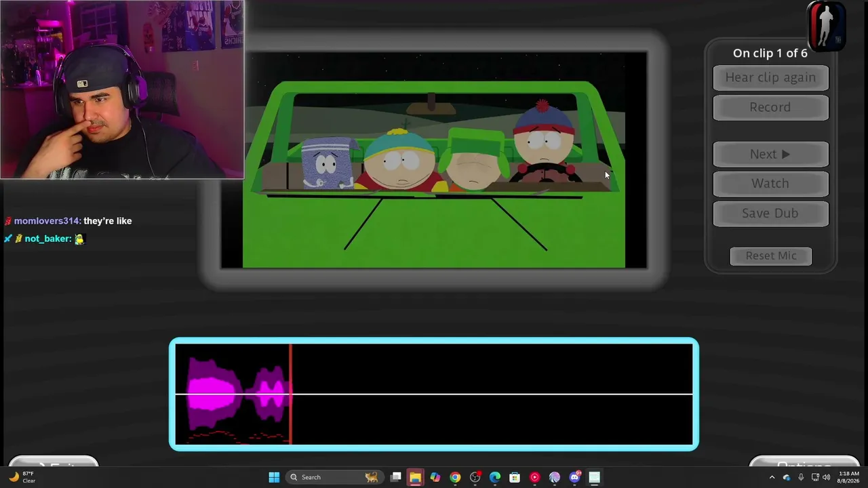Viewport: 868px width, 488px height.
Task: Click the not_baker chat username
Action: (x=47, y=239)
